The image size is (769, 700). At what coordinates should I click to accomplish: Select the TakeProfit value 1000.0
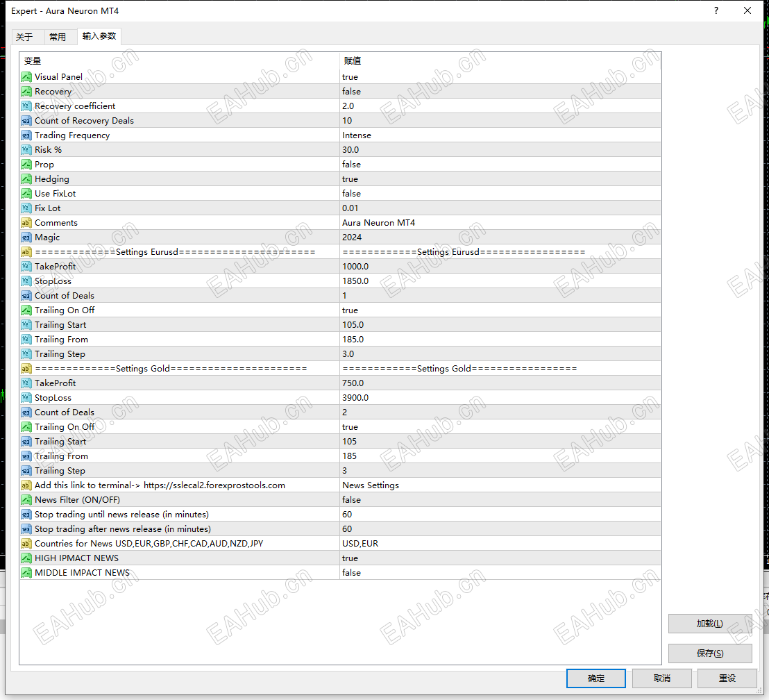500,267
